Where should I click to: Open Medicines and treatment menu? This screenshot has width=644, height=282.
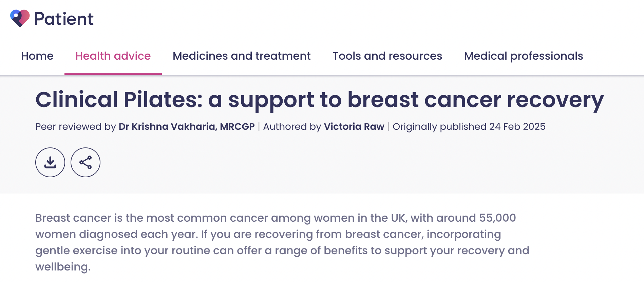click(242, 56)
